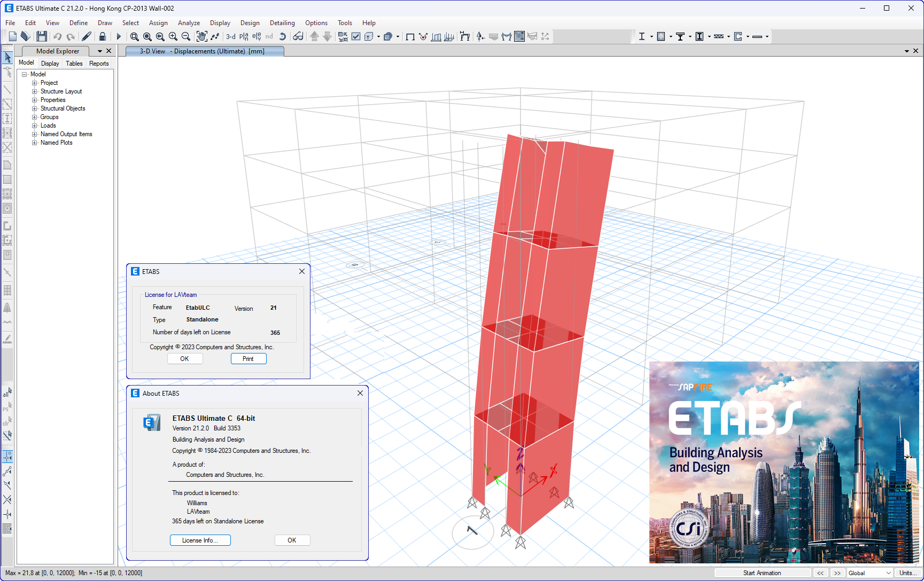
Task: Open the Display menu
Action: click(220, 23)
